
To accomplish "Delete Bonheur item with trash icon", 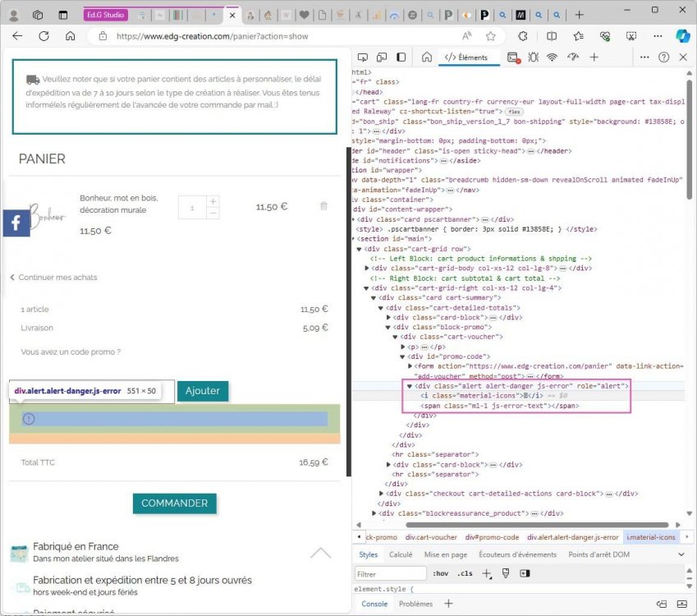I will [323, 205].
